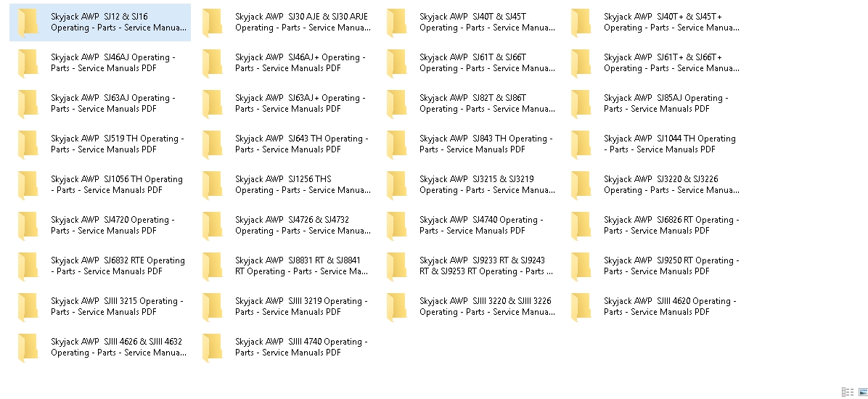The image size is (868, 399).
Task: Click the 'SJ1056 TH Operating' folder name
Action: pos(117,184)
